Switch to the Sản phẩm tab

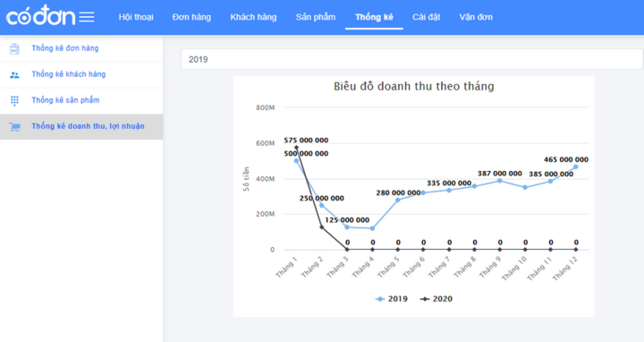(x=316, y=17)
